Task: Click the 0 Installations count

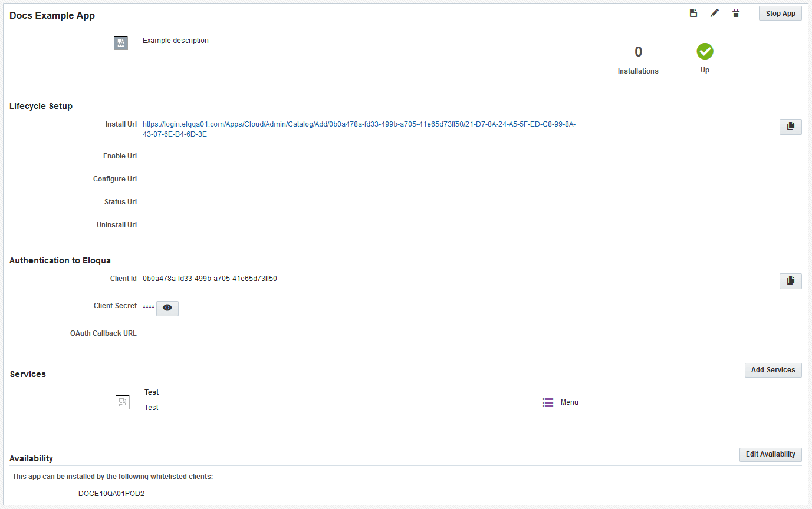Action: [638, 52]
